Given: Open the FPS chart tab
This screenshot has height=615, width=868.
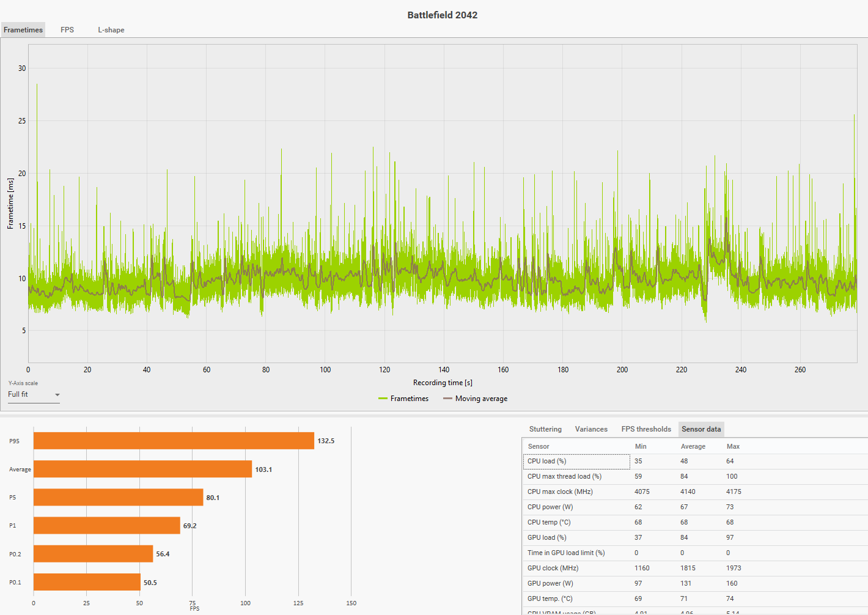Looking at the screenshot, I should (67, 30).
